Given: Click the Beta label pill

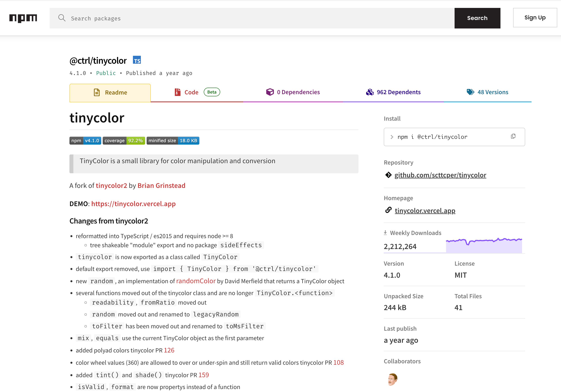Looking at the screenshot, I should (x=212, y=92).
